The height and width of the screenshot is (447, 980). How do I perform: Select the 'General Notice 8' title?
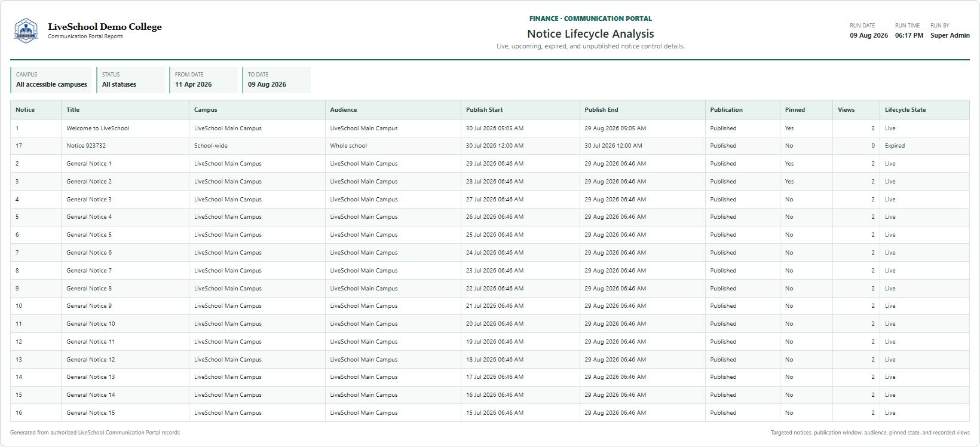(x=89, y=289)
